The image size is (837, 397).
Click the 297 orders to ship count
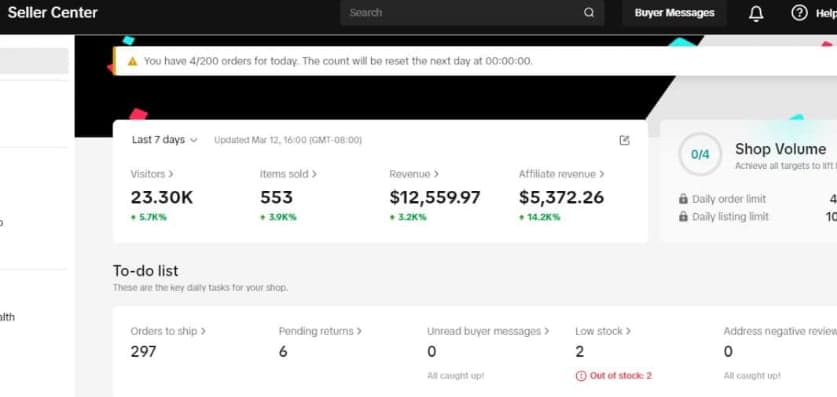coord(144,352)
